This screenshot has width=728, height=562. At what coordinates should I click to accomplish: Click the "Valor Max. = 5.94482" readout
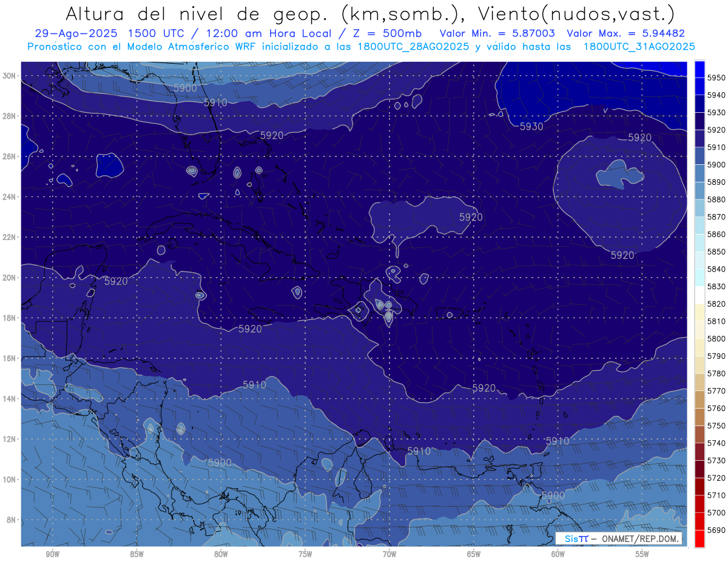(x=625, y=33)
